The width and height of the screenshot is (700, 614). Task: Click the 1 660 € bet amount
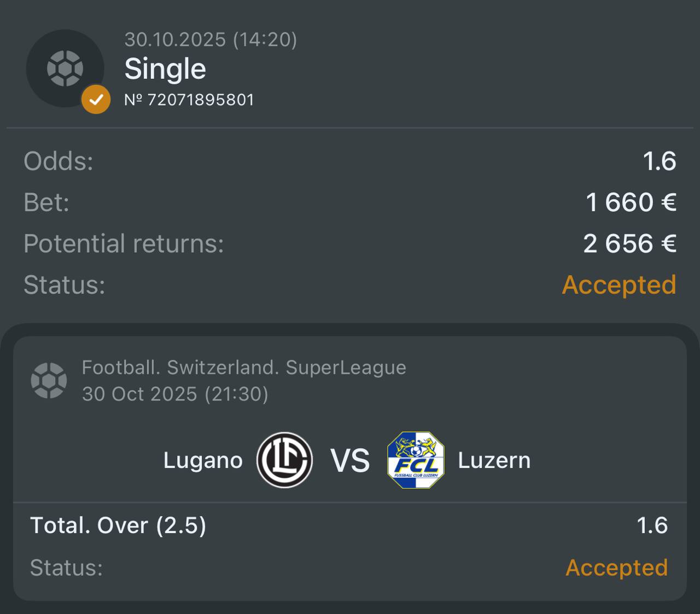point(631,202)
